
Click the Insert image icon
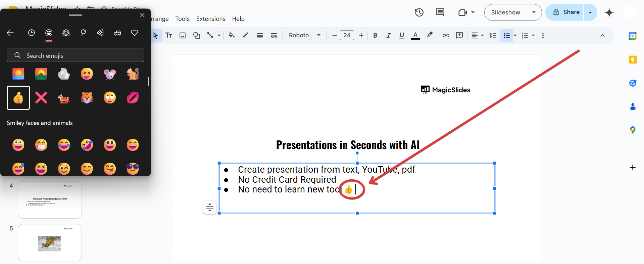(x=183, y=35)
